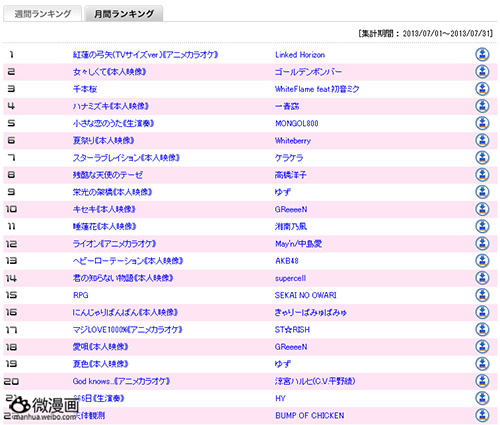Image resolution: width=500 pixels, height=425 pixels.
Task: Click artist link 高橋洋子
Action: coord(291,175)
